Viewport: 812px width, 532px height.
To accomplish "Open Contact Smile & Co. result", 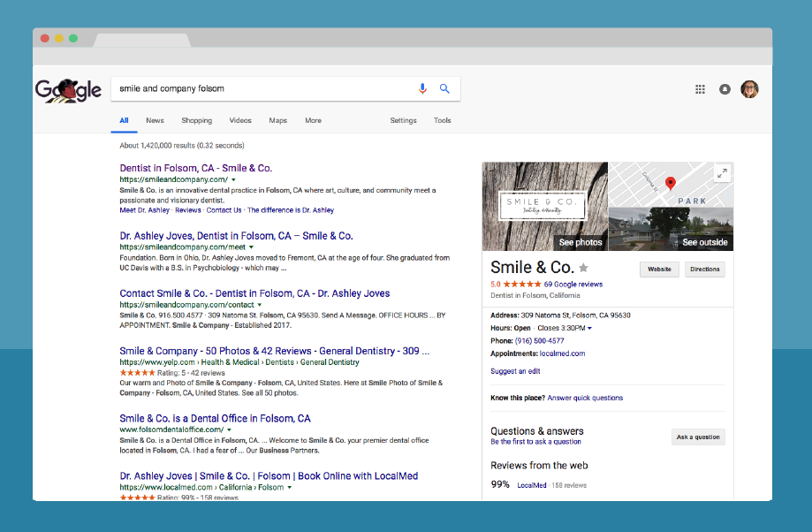I will click(x=254, y=293).
